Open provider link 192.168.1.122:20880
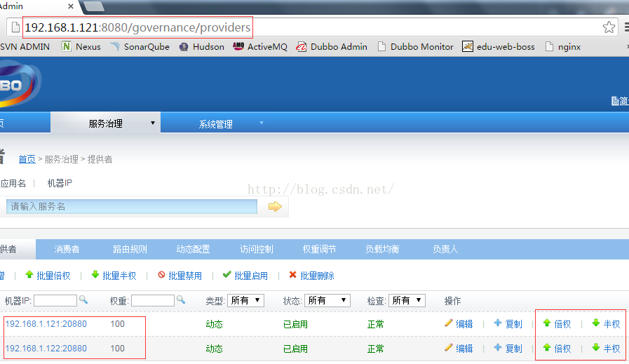629x364 pixels. pyautogui.click(x=46, y=349)
